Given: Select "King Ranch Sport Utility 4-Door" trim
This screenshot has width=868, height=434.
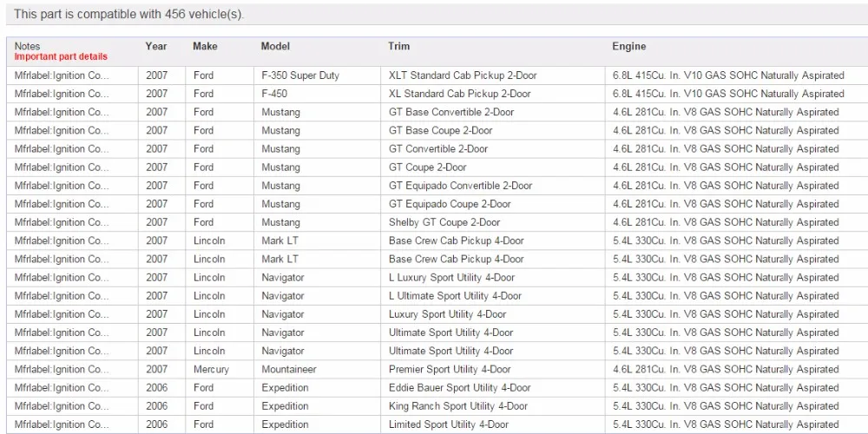Looking at the screenshot, I should [458, 405].
